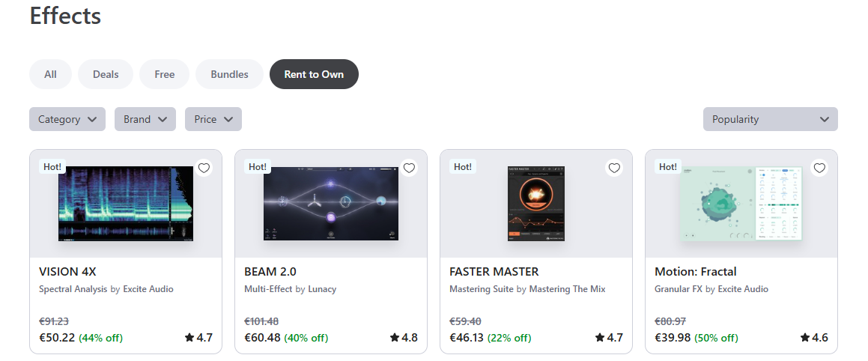Click heart icon on FASTER MASTER
The image size is (868, 361).
point(614,168)
